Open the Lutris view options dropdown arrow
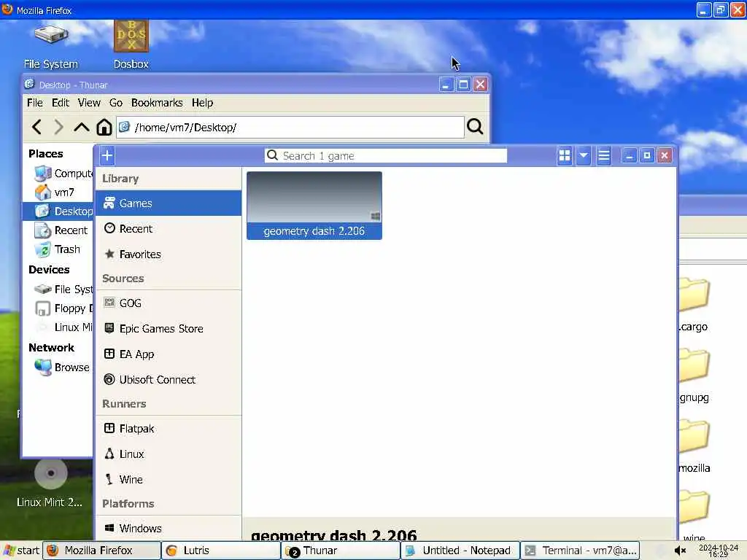 tap(584, 156)
